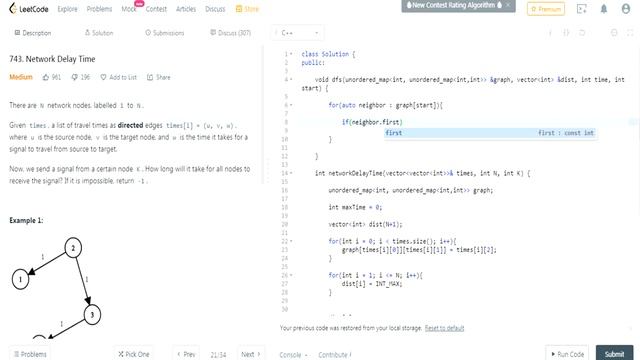Image resolution: width=640 pixels, height=360 pixels.
Task: Click the Medium difficulty label
Action: 21,77
